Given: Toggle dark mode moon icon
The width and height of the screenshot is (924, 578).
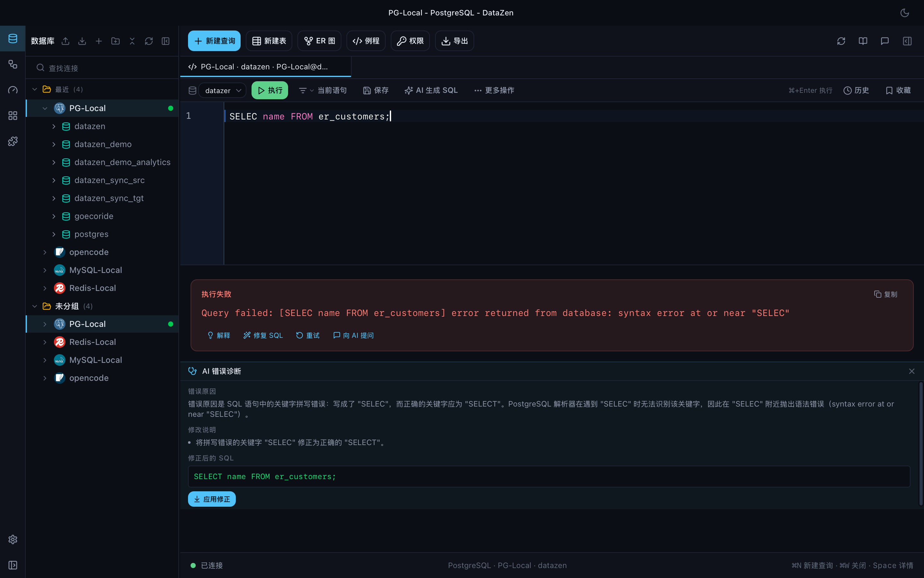Looking at the screenshot, I should [x=904, y=13].
